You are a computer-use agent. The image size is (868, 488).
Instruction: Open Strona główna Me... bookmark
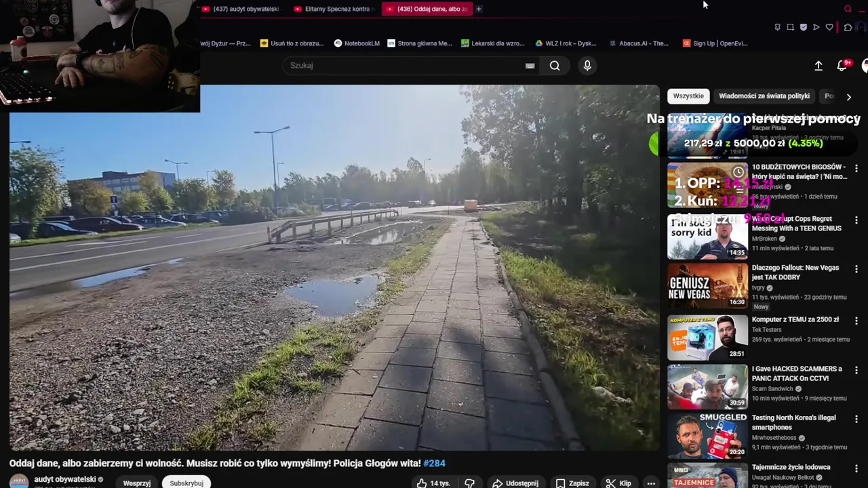pyautogui.click(x=420, y=43)
